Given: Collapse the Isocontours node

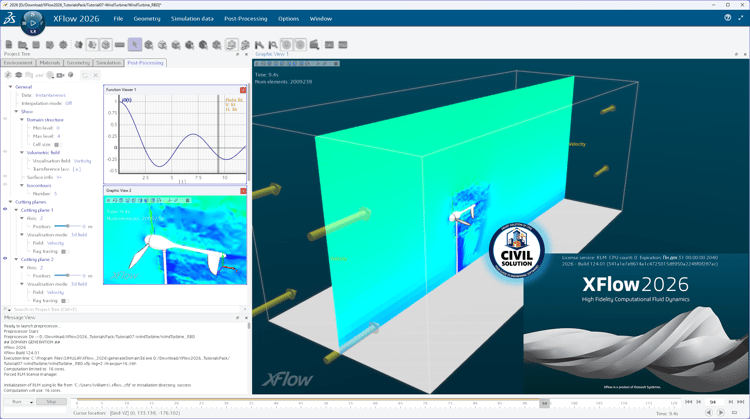Looking at the screenshot, I should pos(22,185).
